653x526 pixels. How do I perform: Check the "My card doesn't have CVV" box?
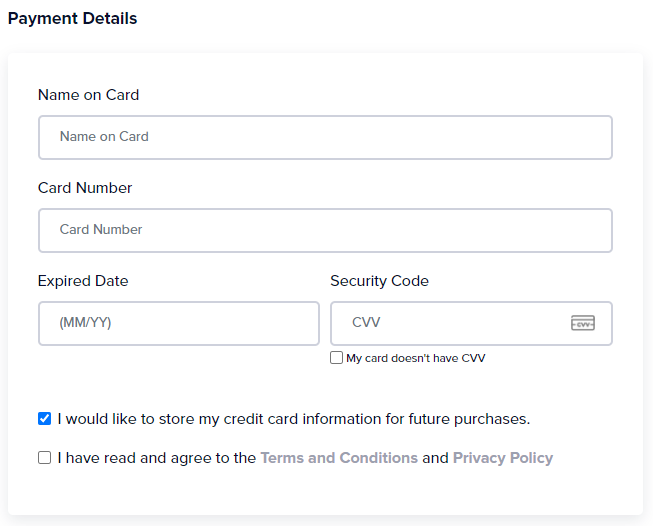[336, 358]
